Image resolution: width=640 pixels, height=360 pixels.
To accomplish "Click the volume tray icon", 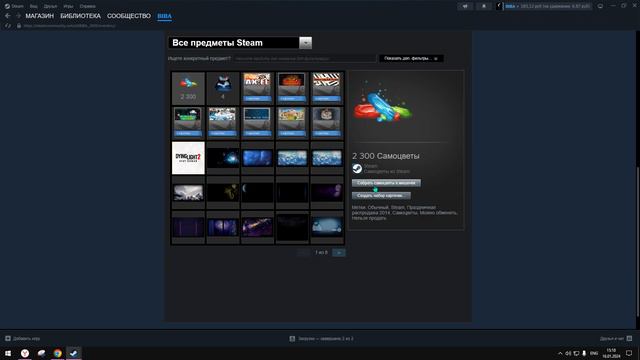I will pyautogui.click(x=568, y=353).
